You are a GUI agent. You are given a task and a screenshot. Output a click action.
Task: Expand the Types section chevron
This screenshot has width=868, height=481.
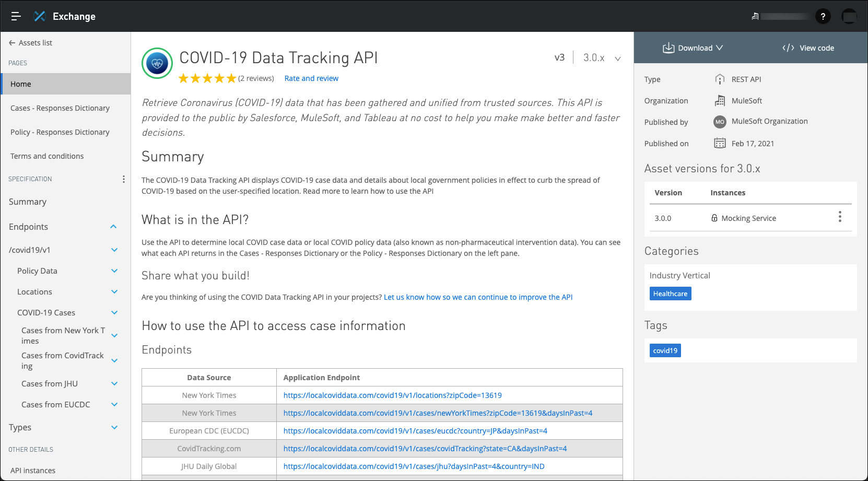[114, 428]
